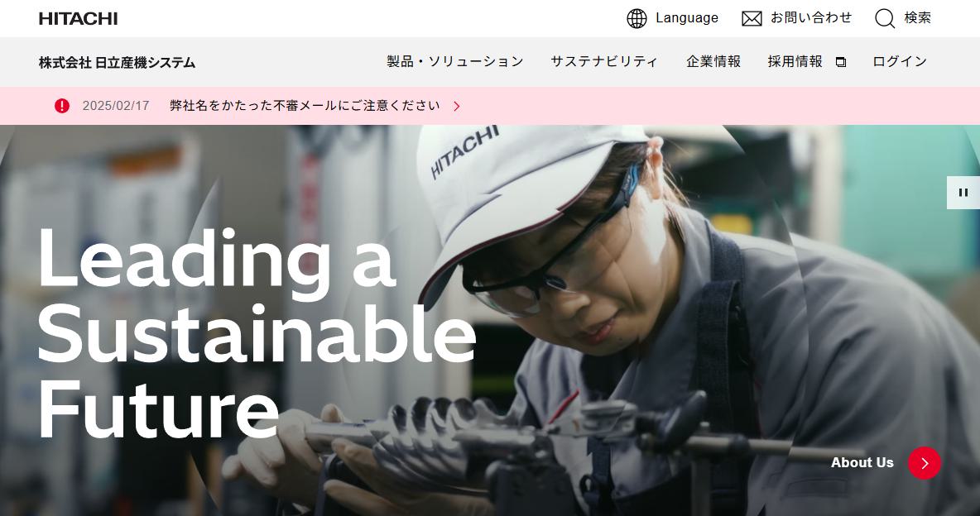Click the HITACHI logo
980x516 pixels.
(78, 19)
